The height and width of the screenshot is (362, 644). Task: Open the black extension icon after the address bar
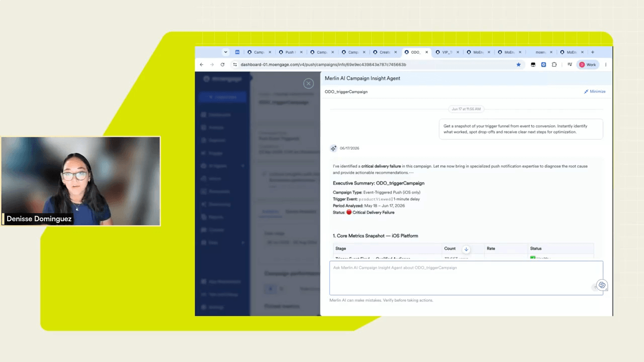pyautogui.click(x=533, y=64)
